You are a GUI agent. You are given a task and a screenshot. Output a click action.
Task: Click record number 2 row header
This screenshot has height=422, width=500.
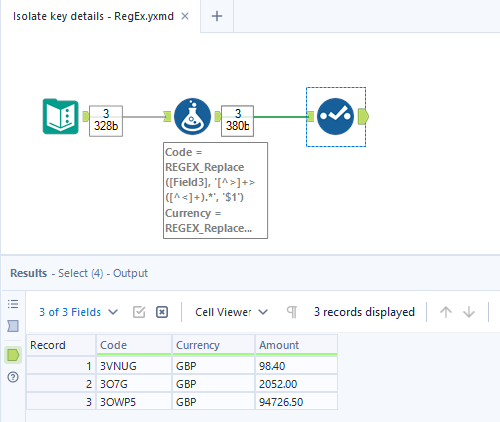tap(61, 384)
